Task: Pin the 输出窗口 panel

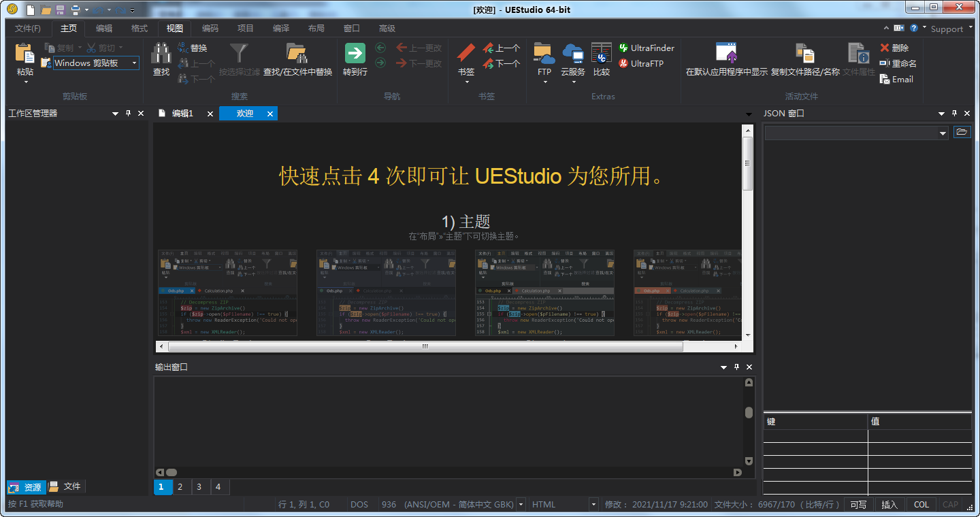Action: (x=736, y=367)
